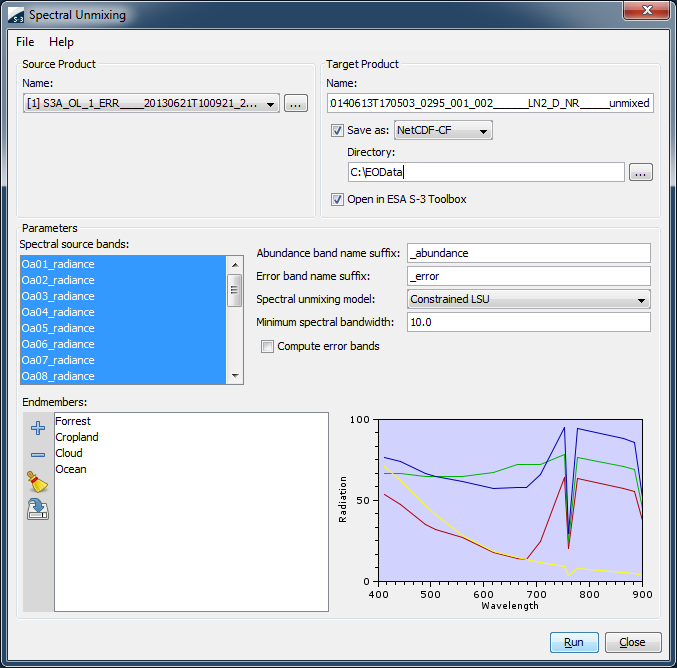Toggle the Save as checkbox
677x668 pixels.
coord(337,130)
